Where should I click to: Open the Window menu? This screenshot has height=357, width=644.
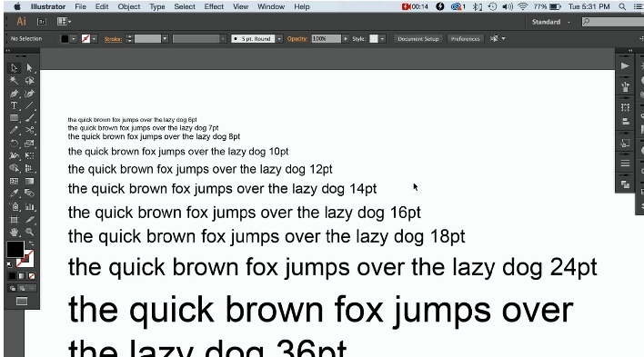tap(271, 6)
